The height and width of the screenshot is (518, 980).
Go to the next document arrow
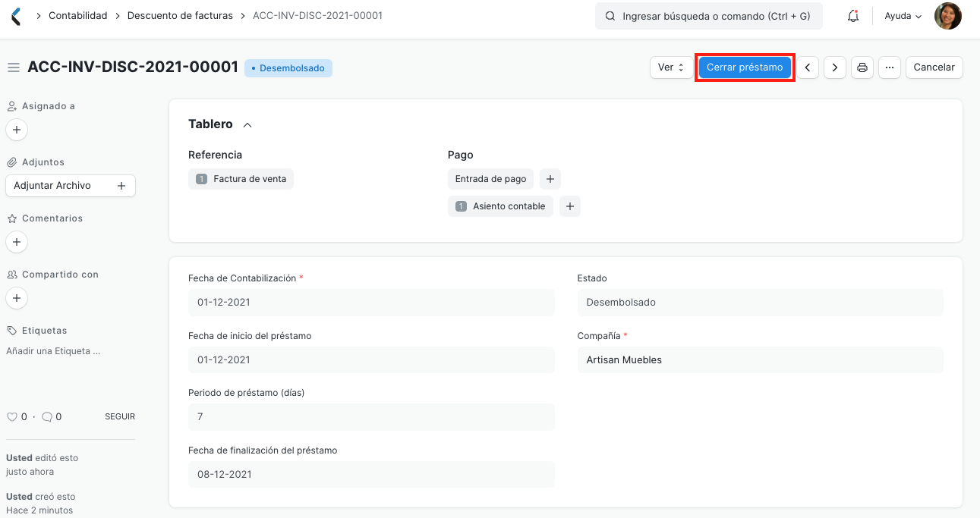[835, 67]
